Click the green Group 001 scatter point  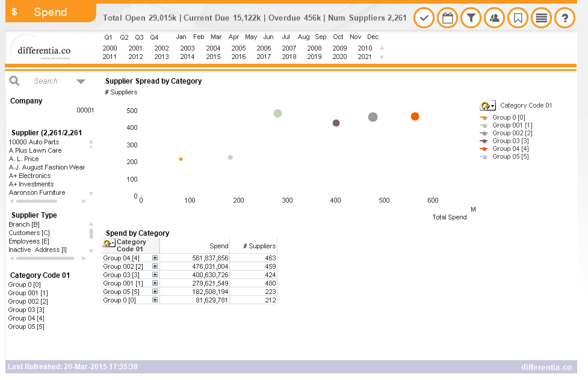click(277, 113)
